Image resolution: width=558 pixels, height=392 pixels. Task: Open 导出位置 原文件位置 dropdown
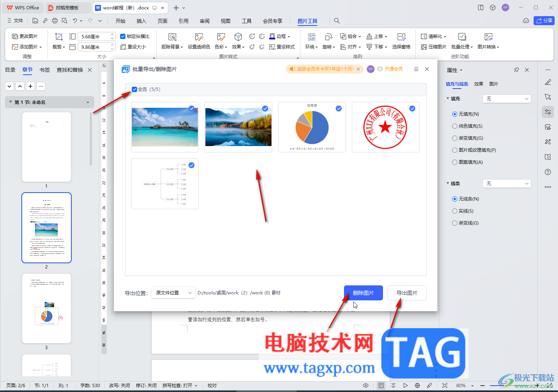tap(173, 293)
